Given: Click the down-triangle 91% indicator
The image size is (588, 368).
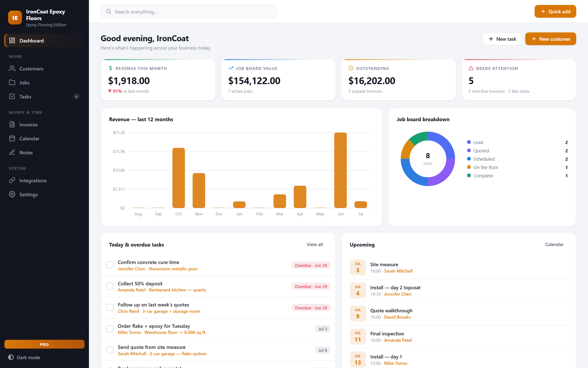Looking at the screenshot, I should [115, 91].
